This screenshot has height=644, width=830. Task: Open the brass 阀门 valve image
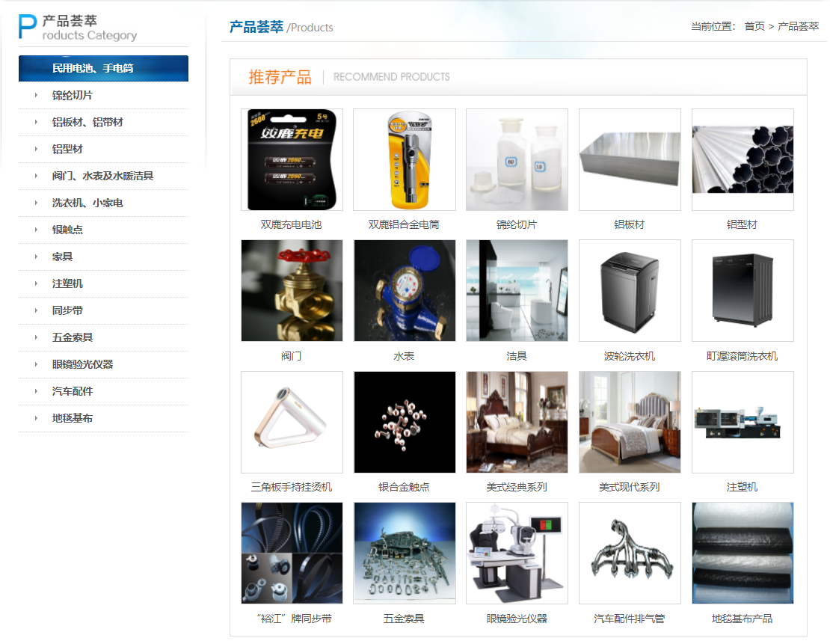click(x=292, y=291)
